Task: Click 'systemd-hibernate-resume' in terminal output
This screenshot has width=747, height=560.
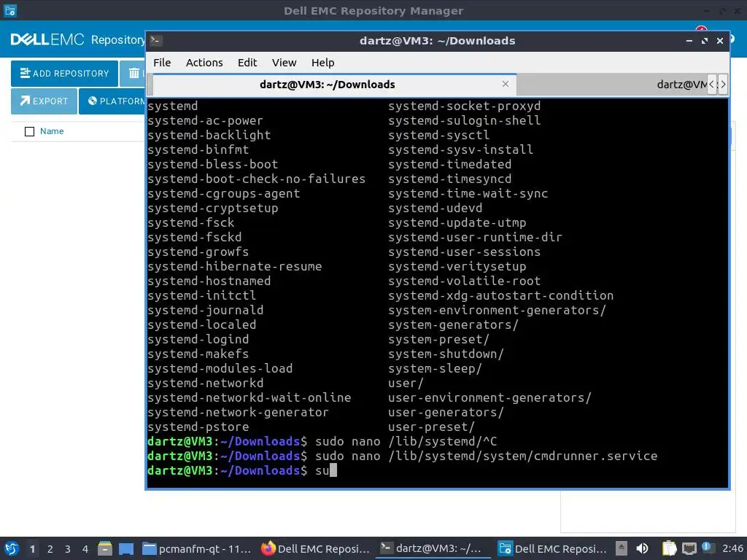Action: point(234,267)
